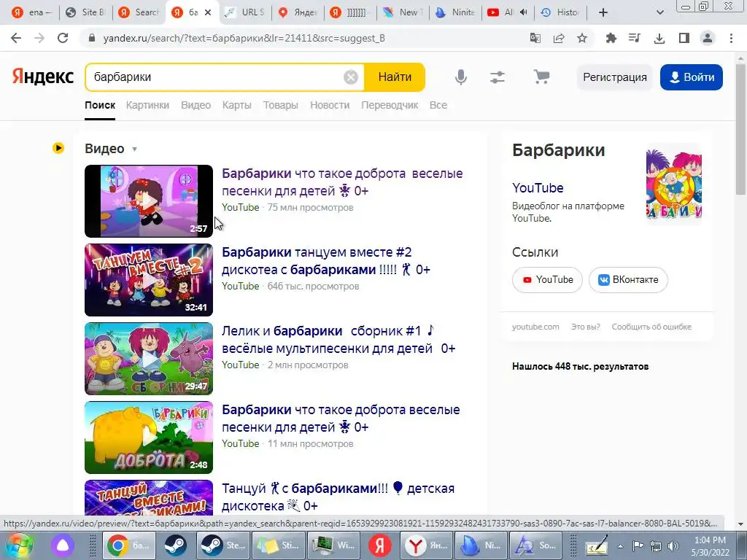Switch to the Товары tab
The height and width of the screenshot is (560, 747).
point(281,105)
